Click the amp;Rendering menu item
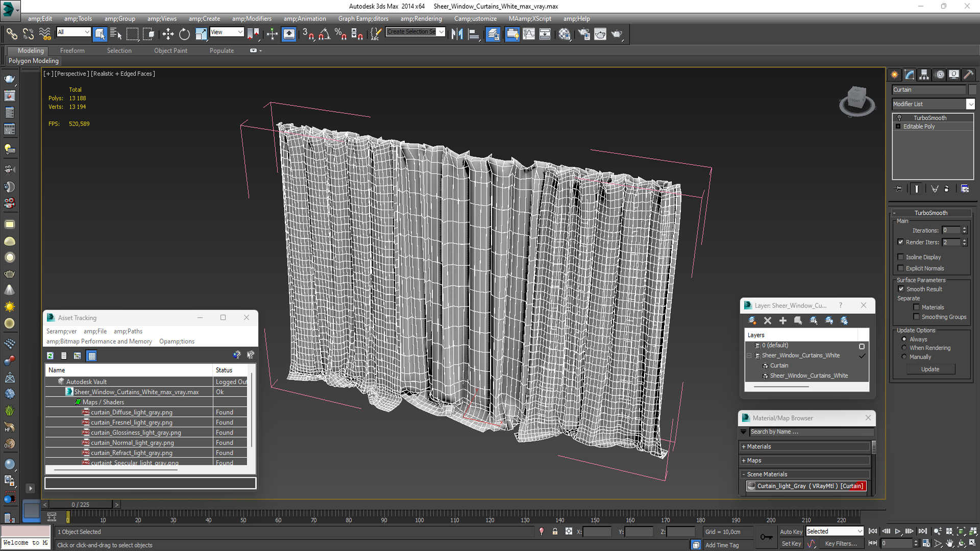 point(420,18)
